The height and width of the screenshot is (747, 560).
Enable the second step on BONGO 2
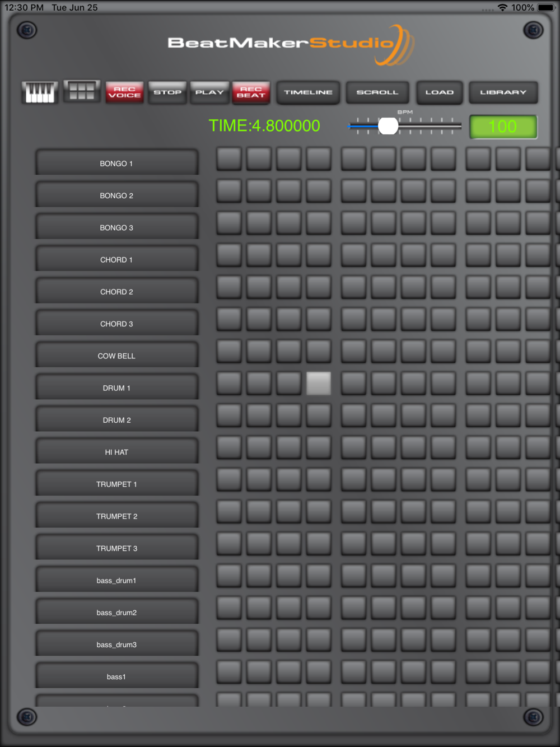tap(259, 190)
